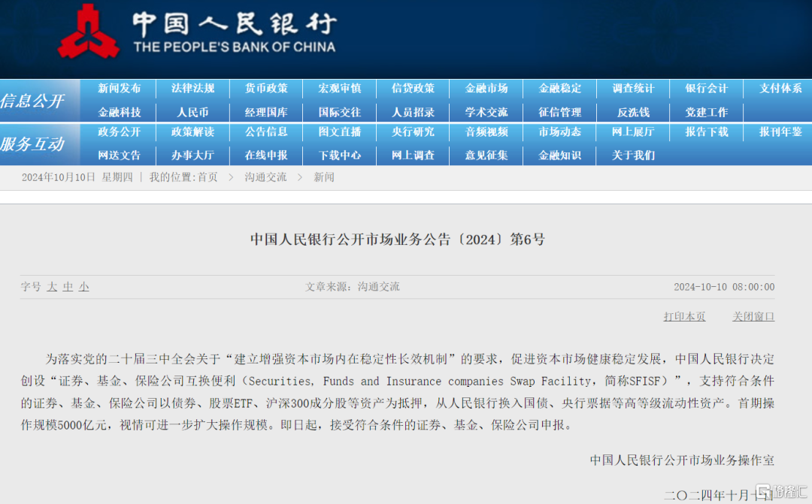Go to 金融知识 page
The image size is (812, 504).
(x=560, y=155)
